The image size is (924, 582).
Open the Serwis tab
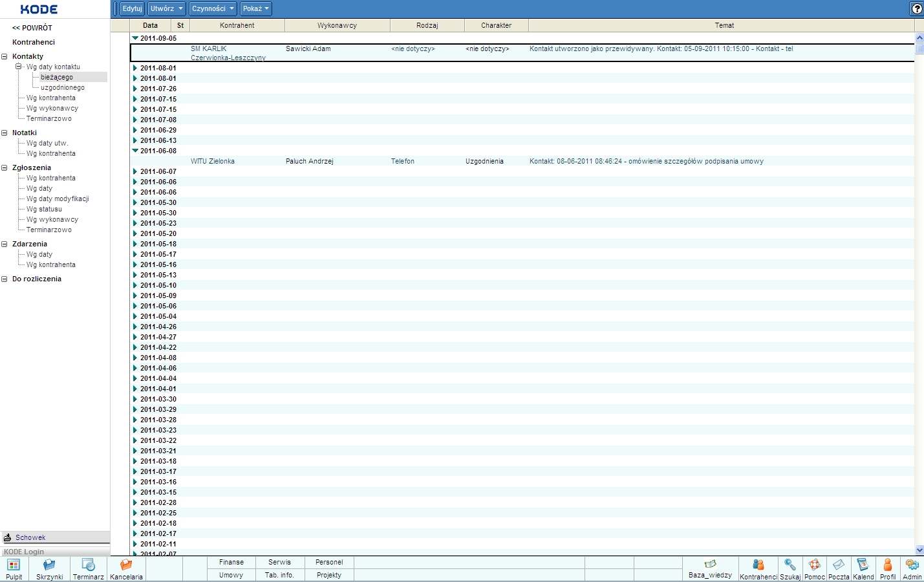(280, 563)
